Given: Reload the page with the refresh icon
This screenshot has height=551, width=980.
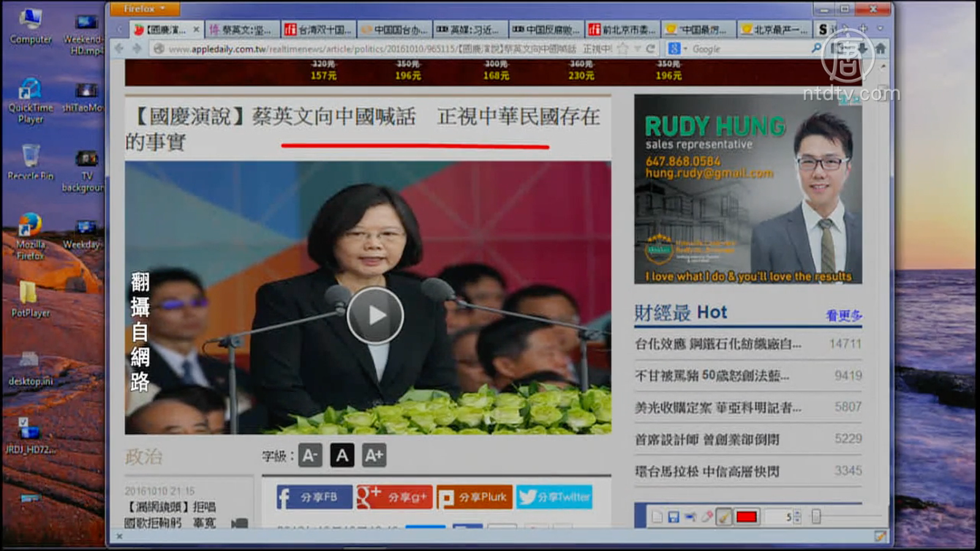Looking at the screenshot, I should tap(650, 48).
